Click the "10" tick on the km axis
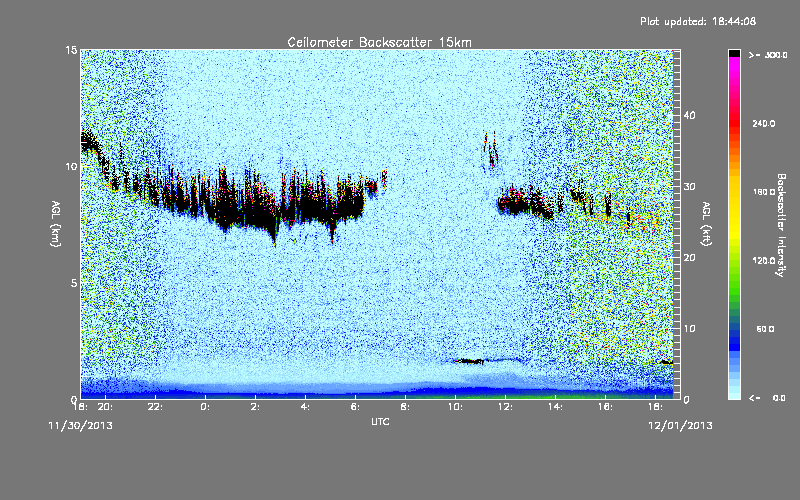 71,166
